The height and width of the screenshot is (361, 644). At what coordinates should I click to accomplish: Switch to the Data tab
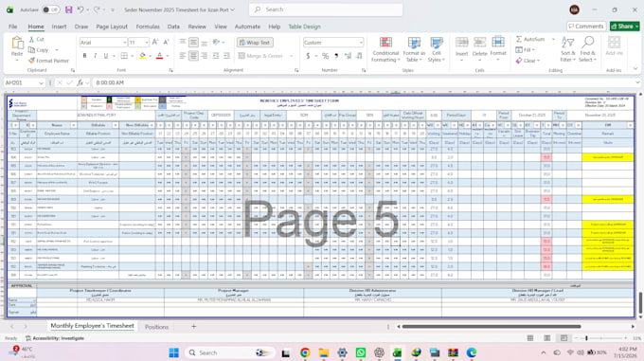pos(173,27)
